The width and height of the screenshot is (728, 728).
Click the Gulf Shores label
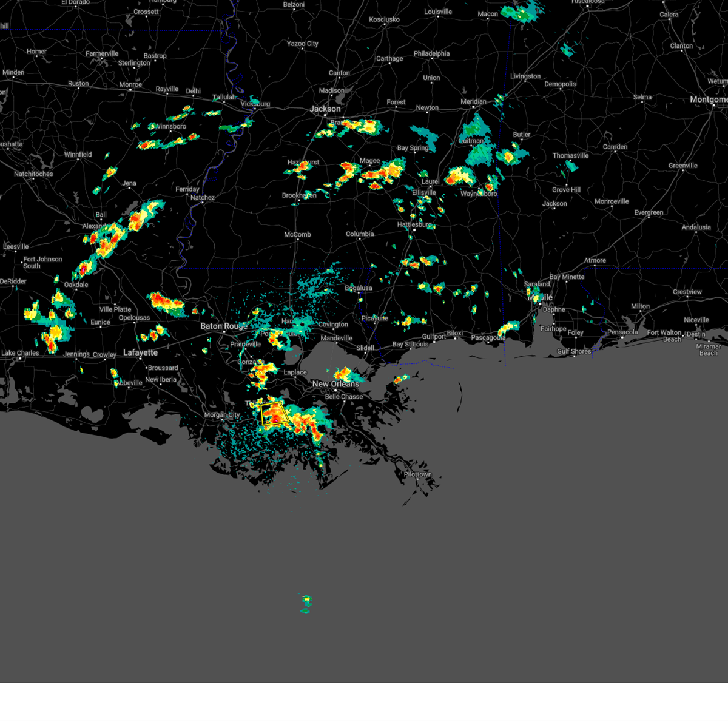(x=574, y=351)
